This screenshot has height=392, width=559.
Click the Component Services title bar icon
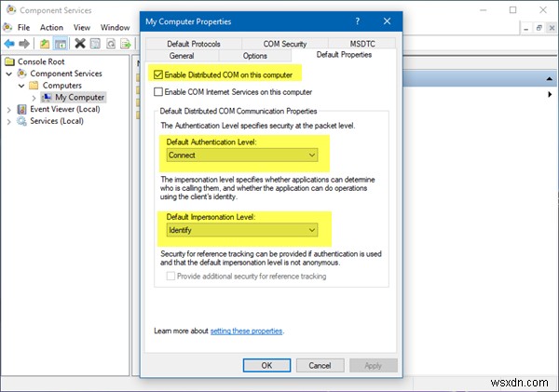click(11, 9)
